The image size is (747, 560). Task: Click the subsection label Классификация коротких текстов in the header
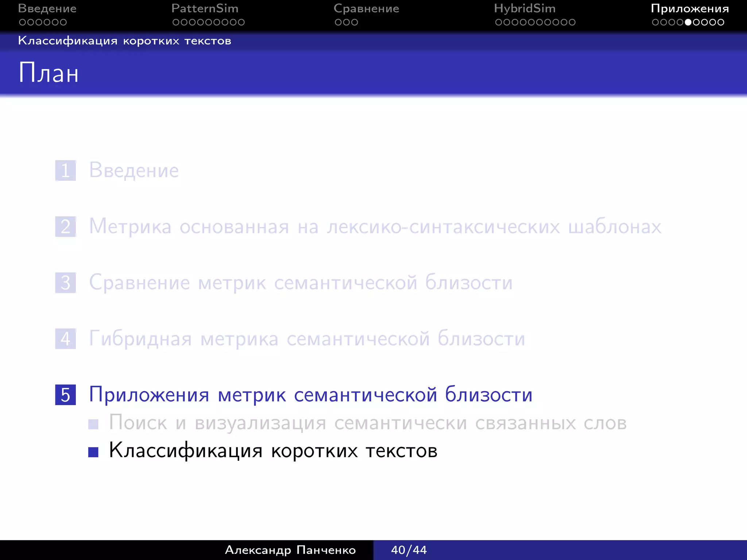point(124,41)
